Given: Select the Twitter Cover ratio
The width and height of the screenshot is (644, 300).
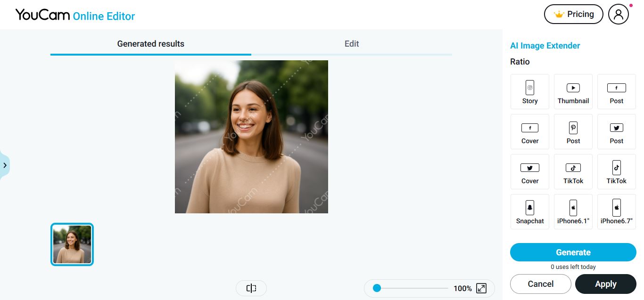Looking at the screenshot, I should 529,171.
